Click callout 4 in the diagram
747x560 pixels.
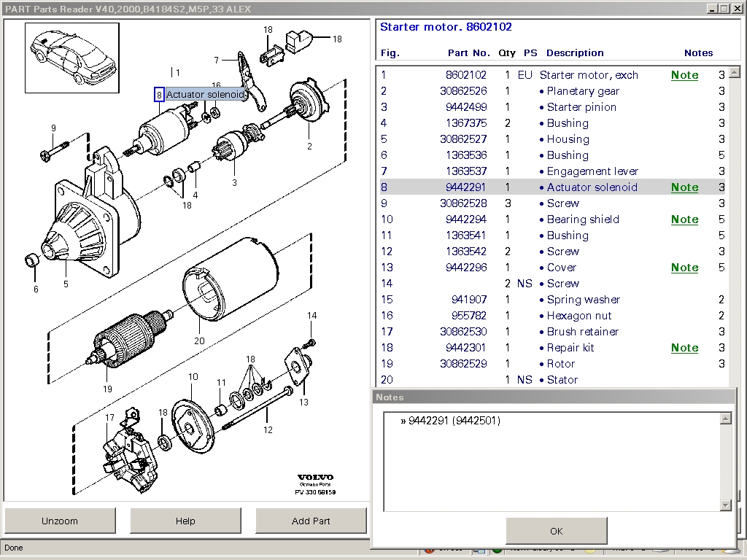(x=196, y=195)
